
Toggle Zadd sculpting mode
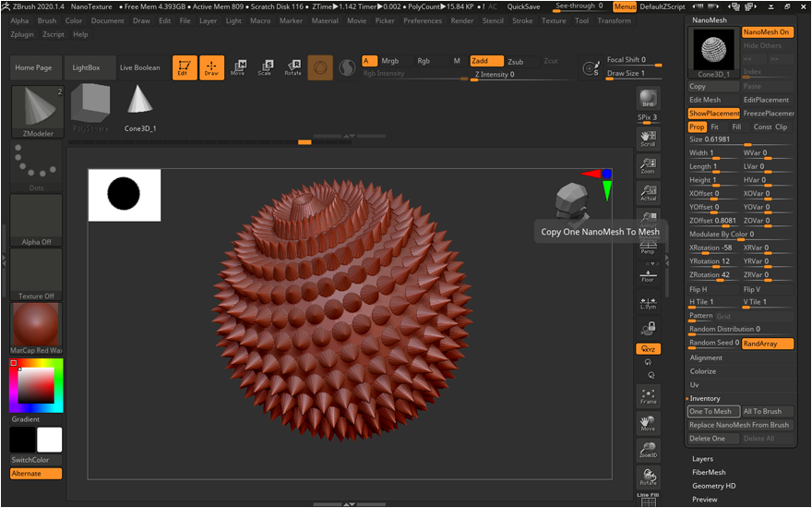[x=485, y=61]
